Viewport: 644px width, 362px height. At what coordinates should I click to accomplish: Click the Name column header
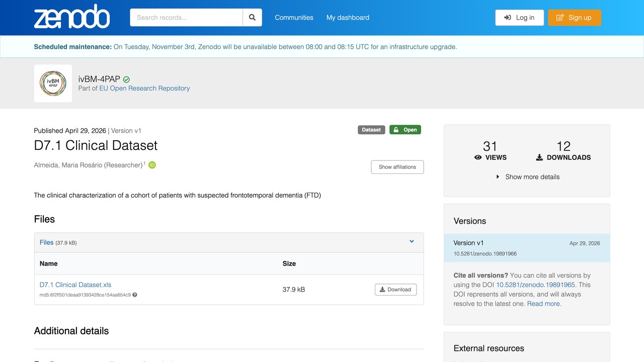pyautogui.click(x=48, y=263)
